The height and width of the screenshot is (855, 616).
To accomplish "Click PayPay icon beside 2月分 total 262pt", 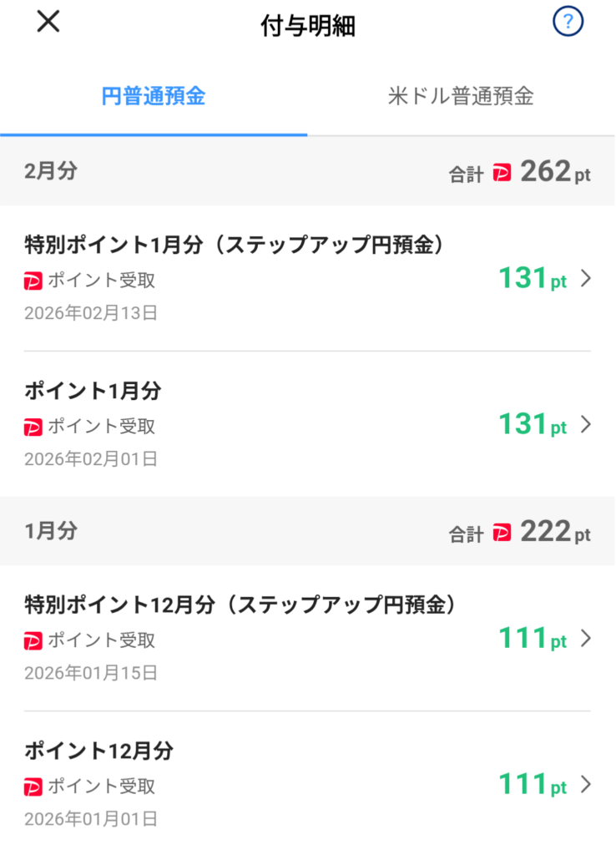I will coord(502,173).
